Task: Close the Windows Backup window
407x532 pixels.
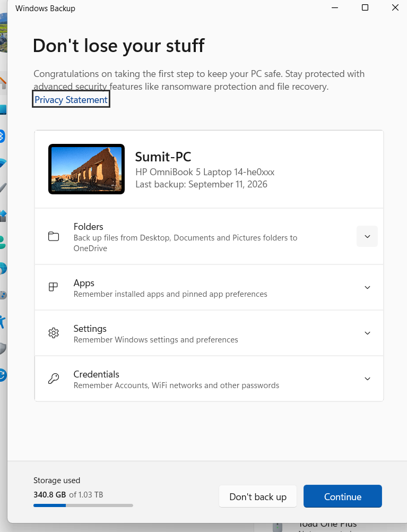Action: (395, 7)
